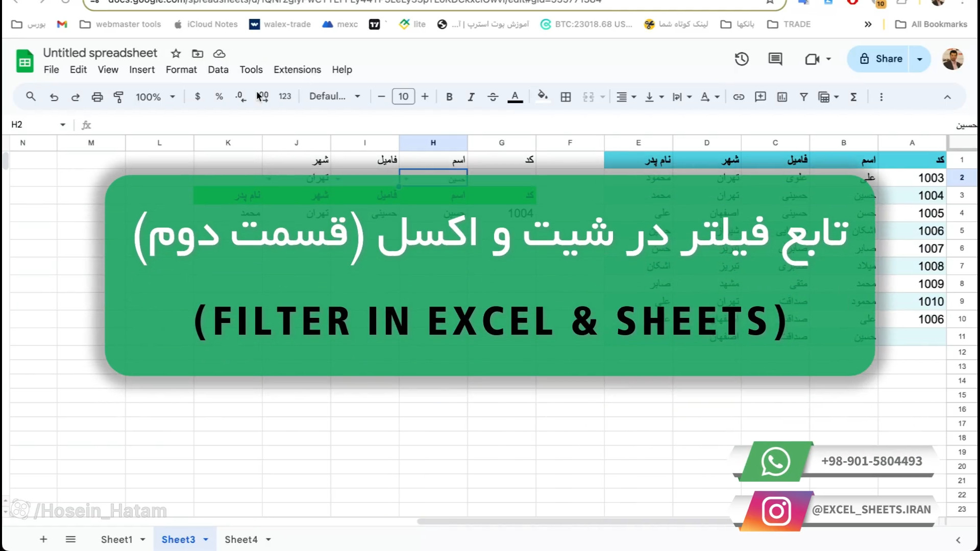Click the Name box showing H2

[x=38, y=124]
